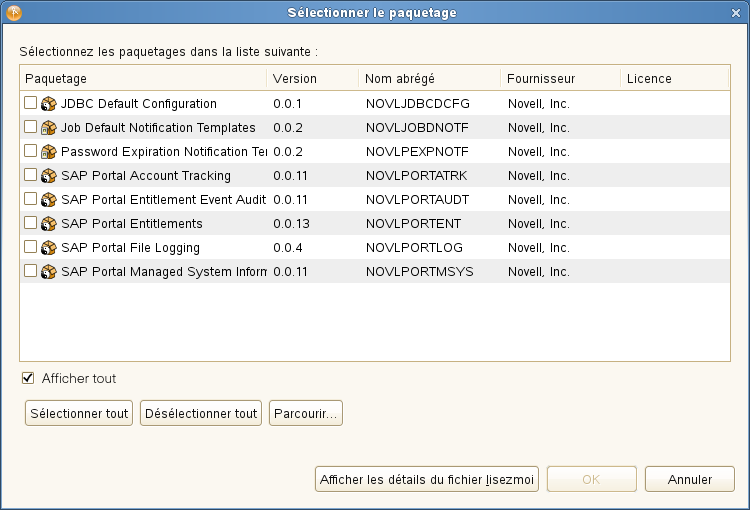Click the Password Expiration Notification package icon

(x=48, y=152)
